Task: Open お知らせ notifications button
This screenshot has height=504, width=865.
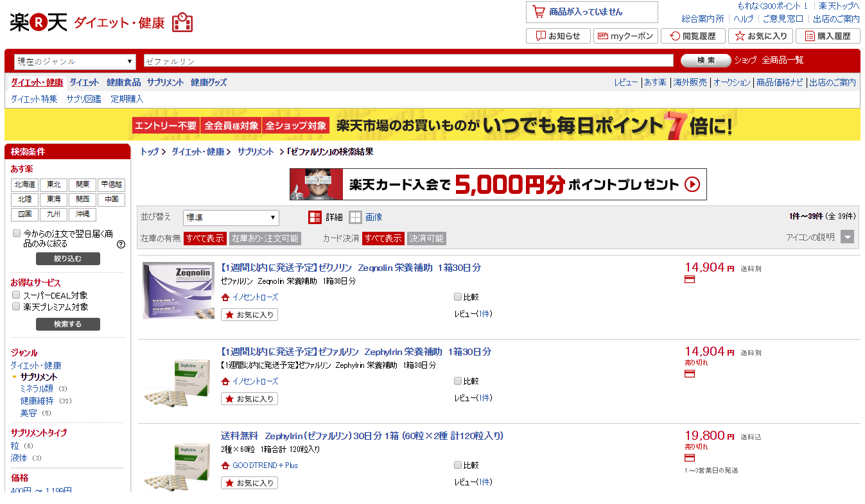Action: click(x=558, y=36)
